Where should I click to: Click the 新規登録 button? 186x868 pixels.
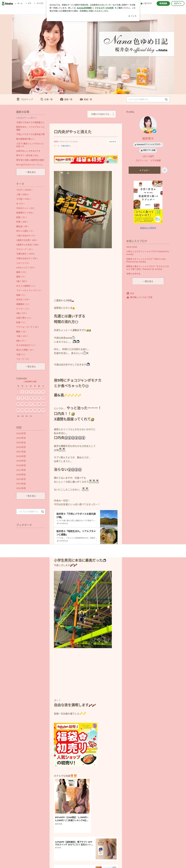[x=163, y=3]
